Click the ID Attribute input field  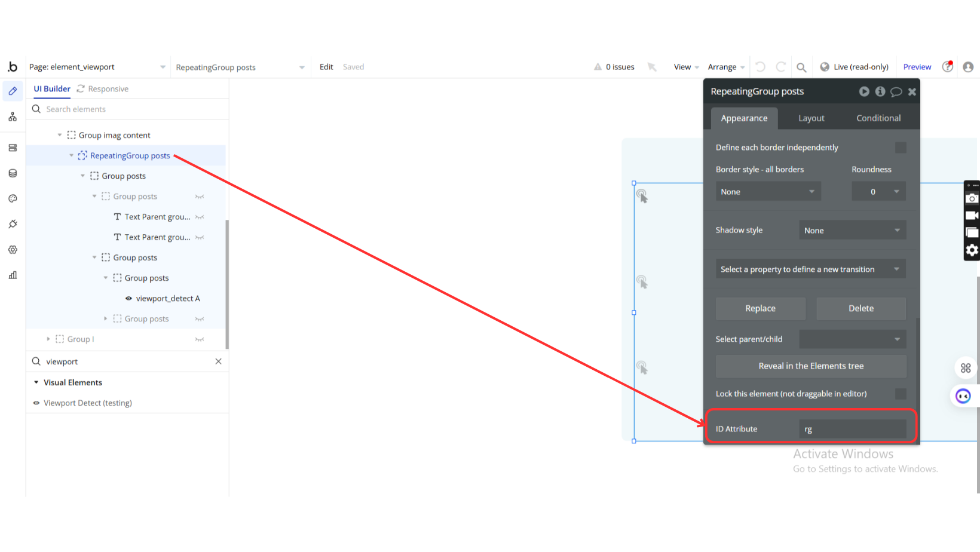tap(852, 429)
